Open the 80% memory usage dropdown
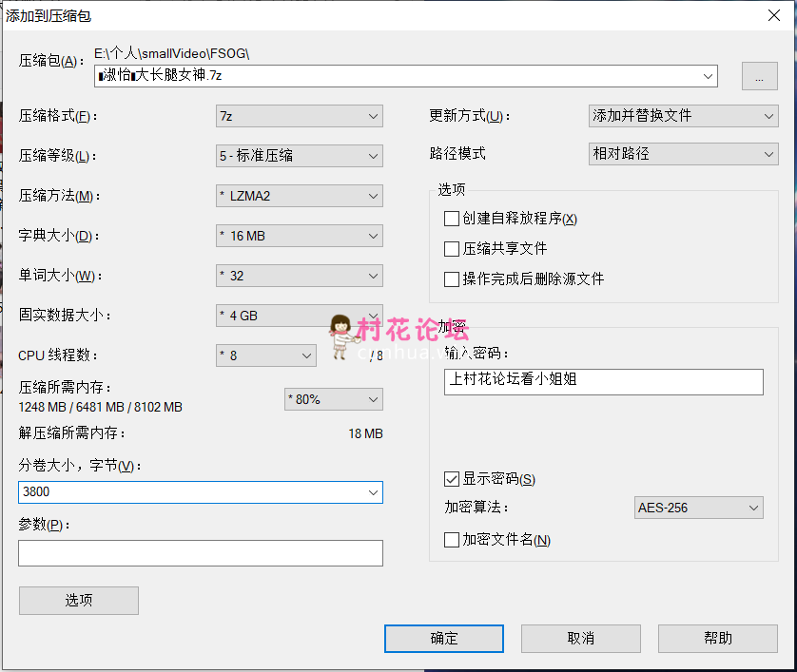Viewport: 797px width, 672px height. 333,399
